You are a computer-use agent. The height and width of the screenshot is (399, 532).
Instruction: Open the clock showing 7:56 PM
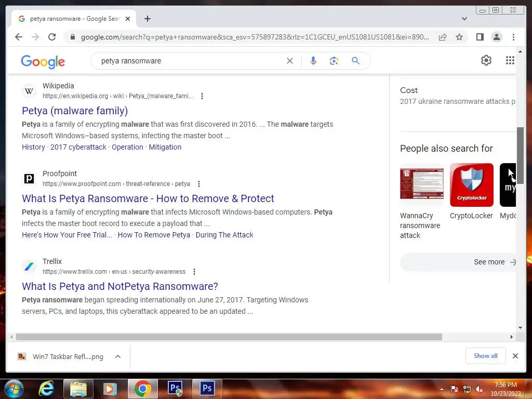click(x=506, y=389)
